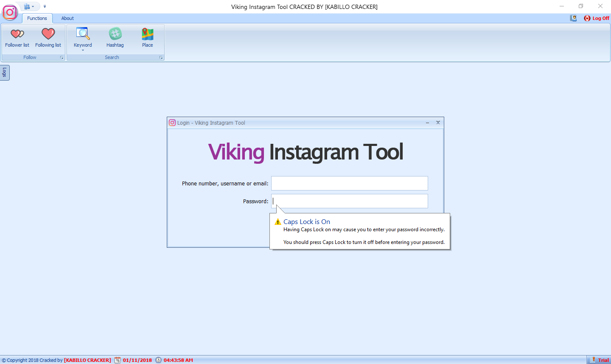Click the 'Phone number, username or email:' label
The image size is (611, 364).
pos(225,183)
